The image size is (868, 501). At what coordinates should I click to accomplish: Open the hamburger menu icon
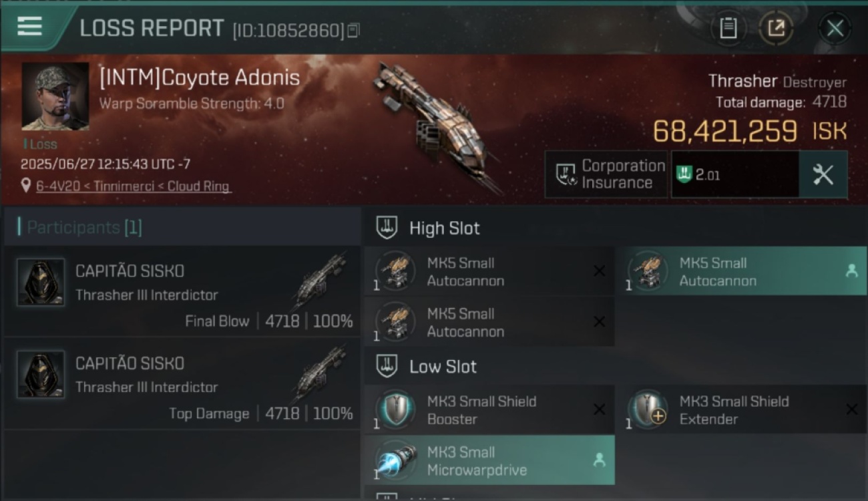pyautogui.click(x=29, y=27)
